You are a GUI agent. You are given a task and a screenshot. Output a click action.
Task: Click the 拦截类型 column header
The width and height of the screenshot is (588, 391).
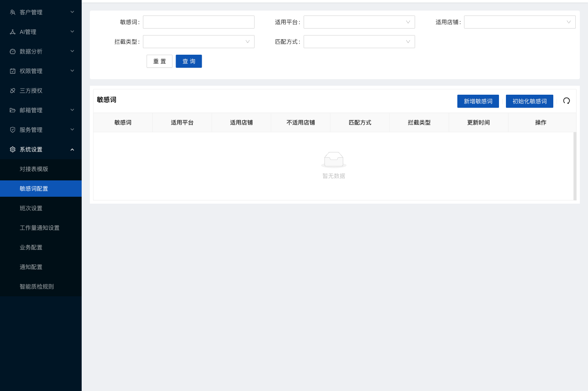click(x=419, y=122)
